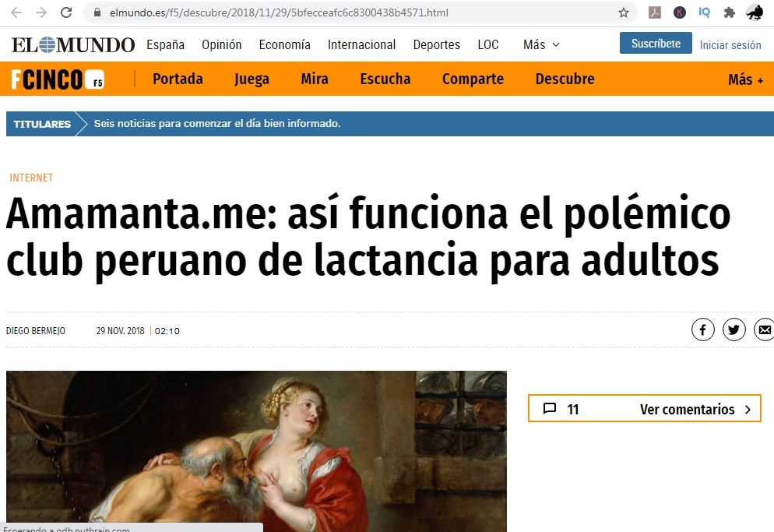Open the Mira tab
Screen dimensions: 774x532
[x=315, y=79]
